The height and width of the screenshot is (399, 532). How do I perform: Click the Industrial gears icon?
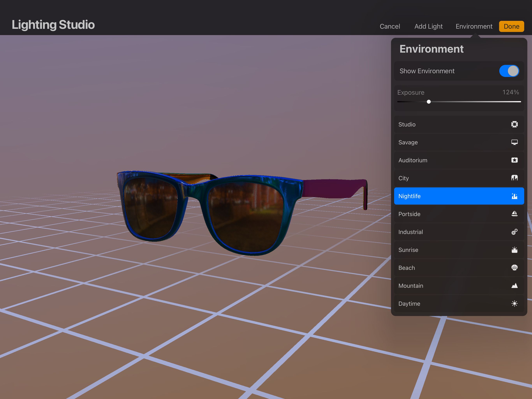[514, 232]
